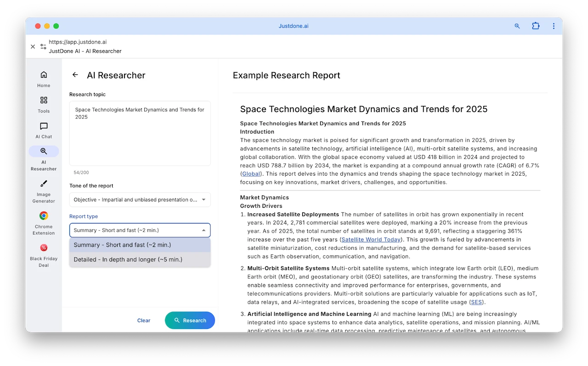The height and width of the screenshot is (366, 588).
Task: Select the AI Researcher sidebar icon
Action: pyautogui.click(x=44, y=151)
